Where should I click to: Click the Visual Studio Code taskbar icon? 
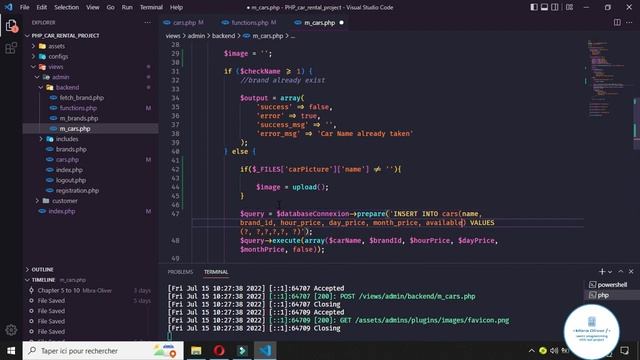(x=265, y=351)
